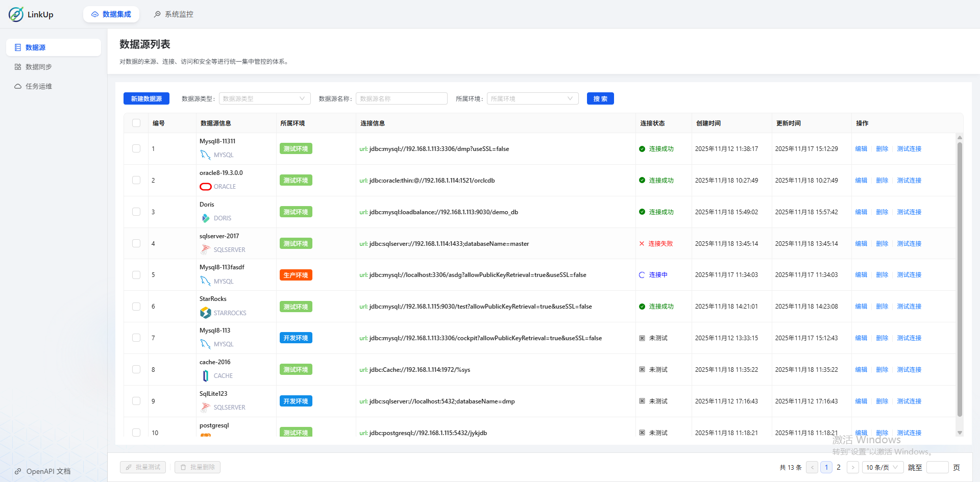Check the checkbox for row 4 sqlserver-2017
The height and width of the screenshot is (482, 980).
coord(136,243)
